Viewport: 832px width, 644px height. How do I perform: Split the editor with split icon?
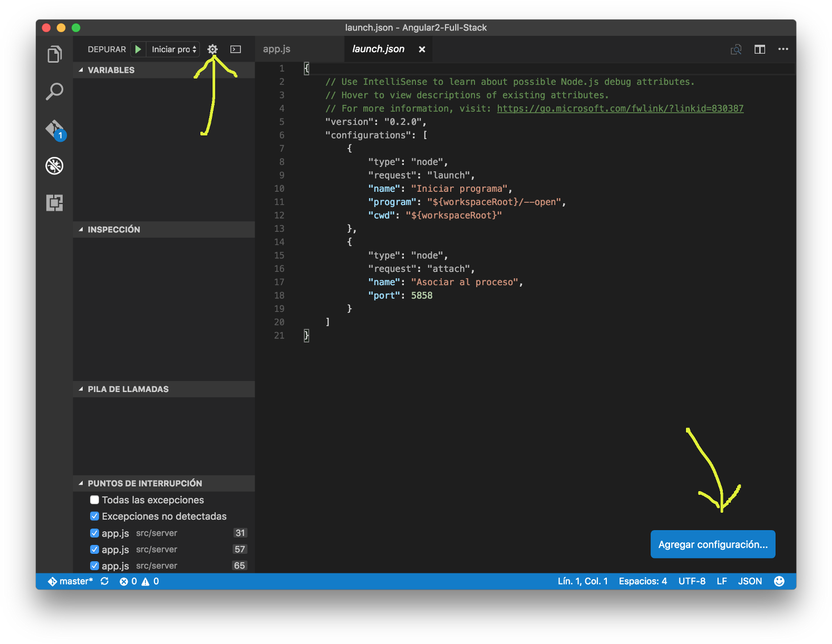tap(759, 49)
